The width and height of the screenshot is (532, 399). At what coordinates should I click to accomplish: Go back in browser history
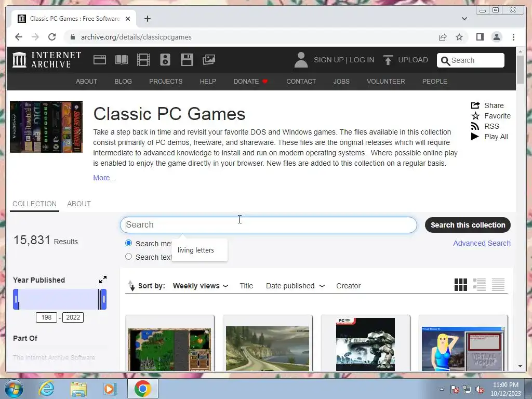[x=19, y=37]
